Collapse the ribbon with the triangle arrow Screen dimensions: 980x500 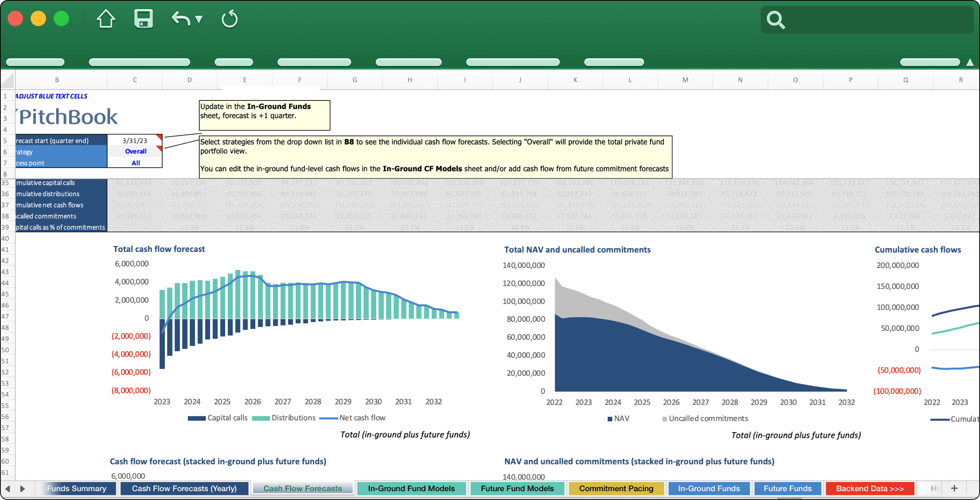coord(970,62)
